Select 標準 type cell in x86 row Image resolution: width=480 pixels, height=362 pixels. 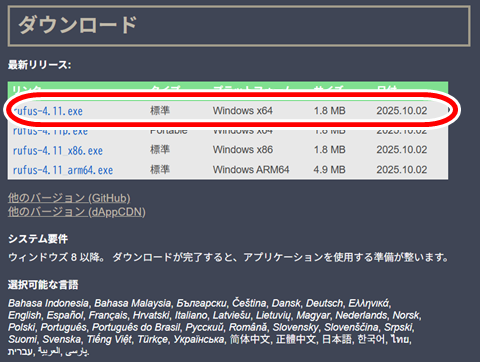click(160, 149)
